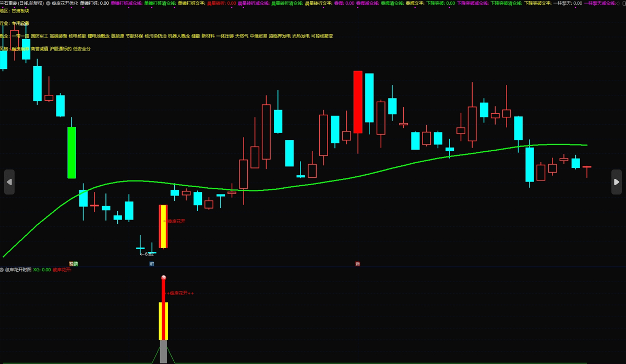Expand the 彼岸花开优化 indicator dropdown
The height and width of the screenshot is (364, 626).
[x=48, y=3]
